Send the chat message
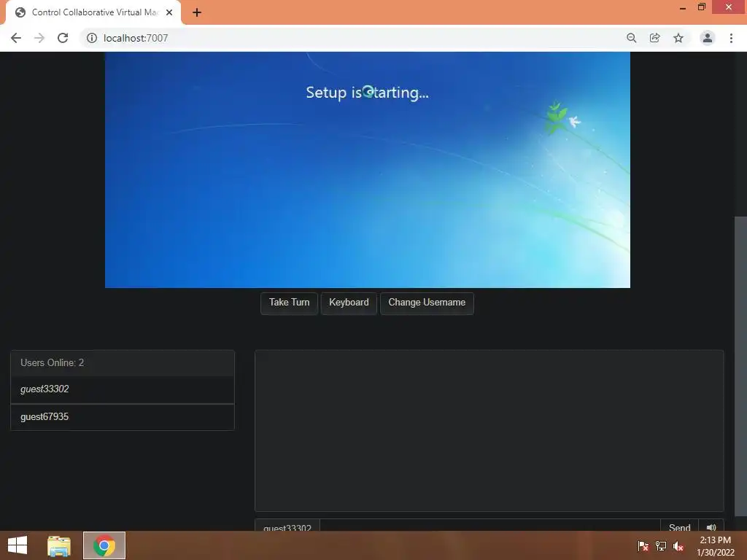Viewport: 747px width, 560px height. point(679,526)
